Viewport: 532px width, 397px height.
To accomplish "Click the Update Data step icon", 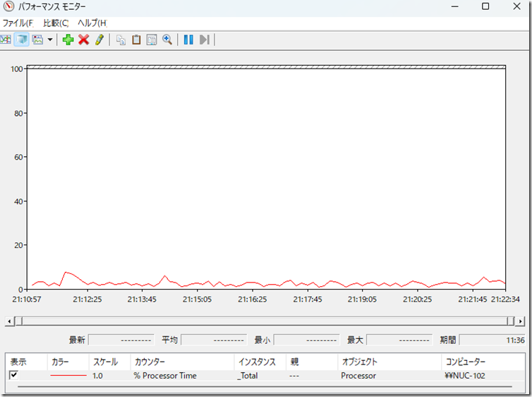I will (204, 40).
